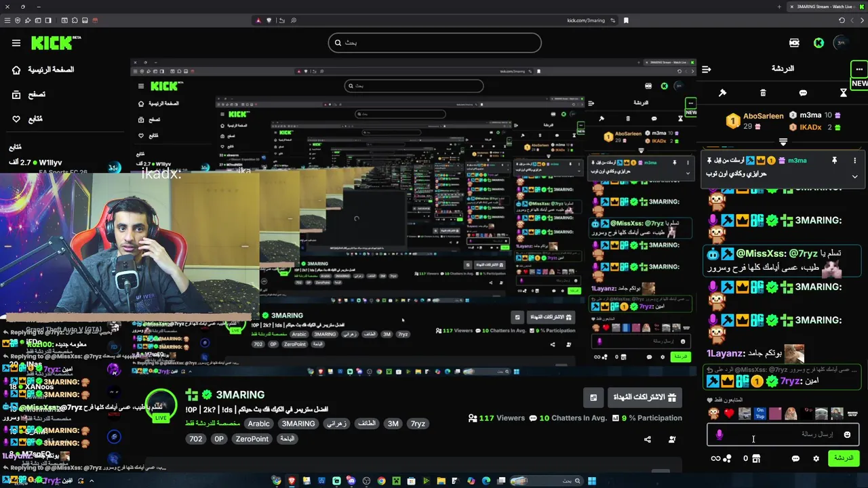Open m3ma leaderboard entry
The width and height of the screenshot is (868, 488).
[x=815, y=116]
